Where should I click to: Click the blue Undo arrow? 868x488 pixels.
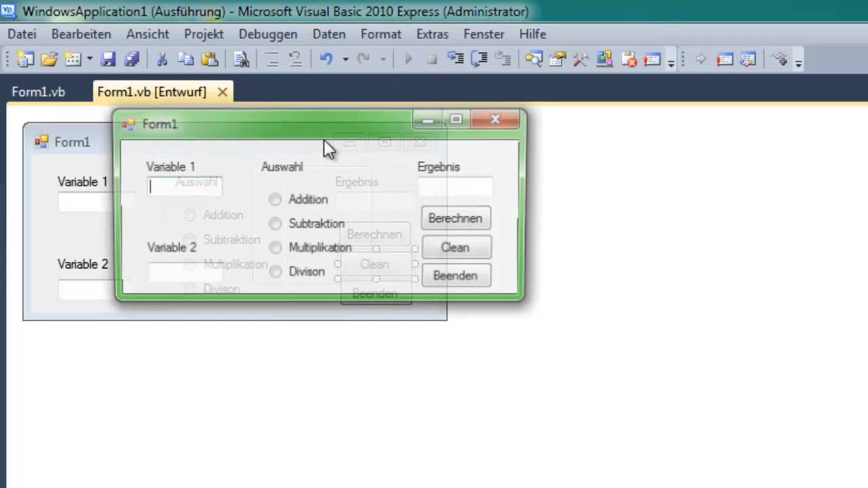[326, 59]
